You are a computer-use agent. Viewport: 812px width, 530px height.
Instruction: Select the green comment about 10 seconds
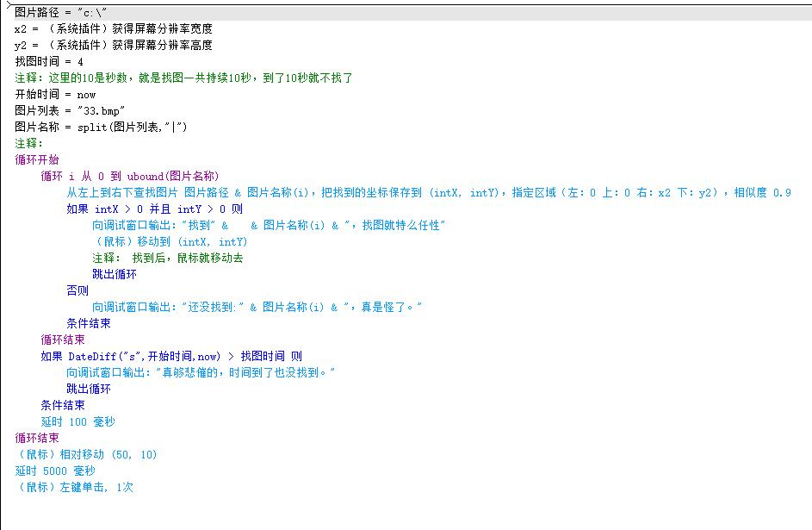click(183, 78)
